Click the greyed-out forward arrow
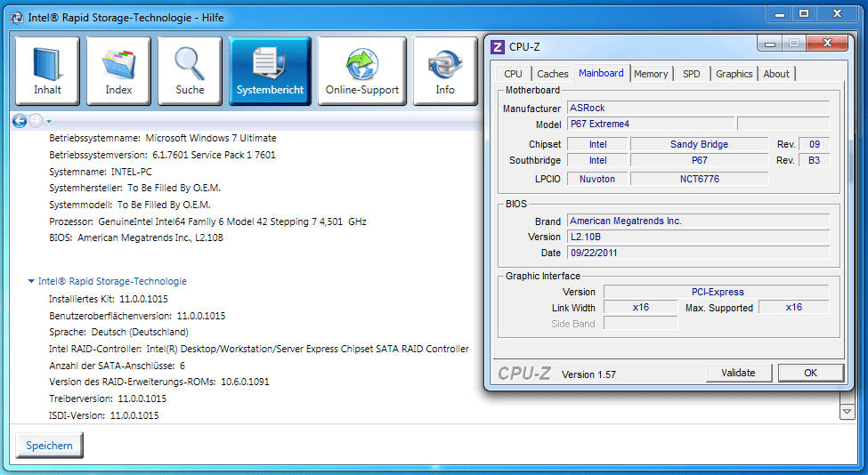Viewport: 868px width, 475px height. click(x=35, y=121)
